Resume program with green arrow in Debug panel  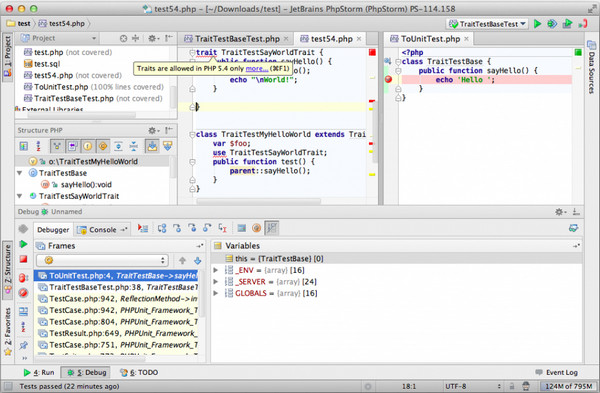[23, 244]
